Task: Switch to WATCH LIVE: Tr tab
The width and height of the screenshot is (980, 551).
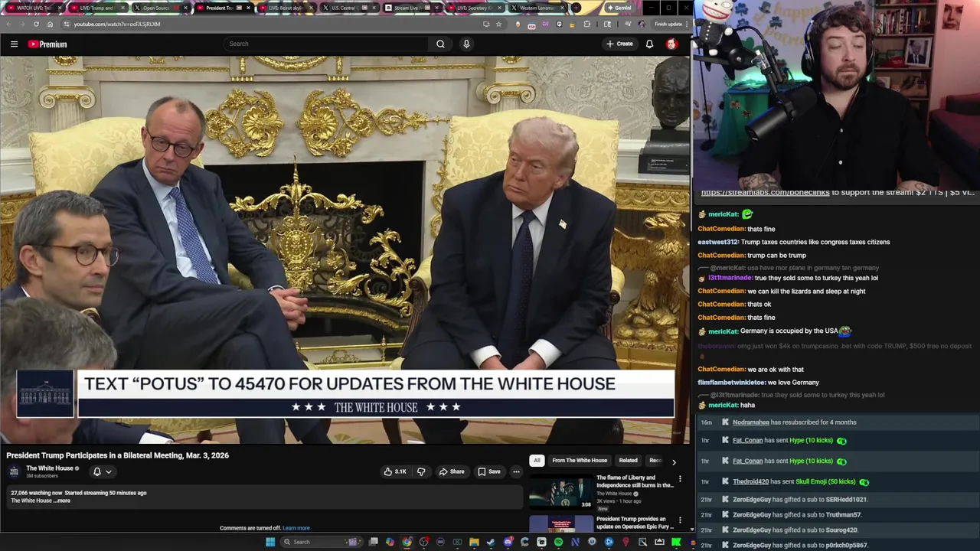Action: click(x=33, y=8)
